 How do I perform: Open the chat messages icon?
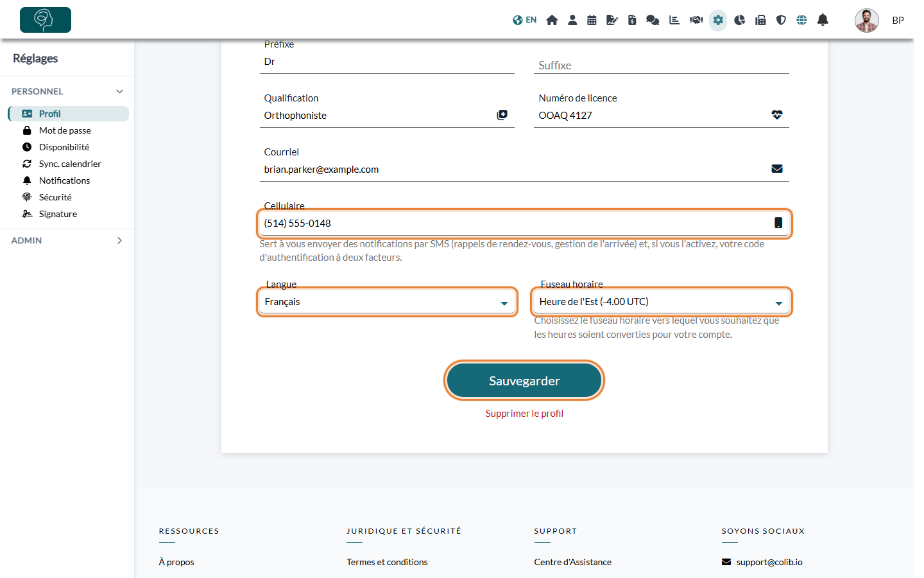(x=653, y=20)
